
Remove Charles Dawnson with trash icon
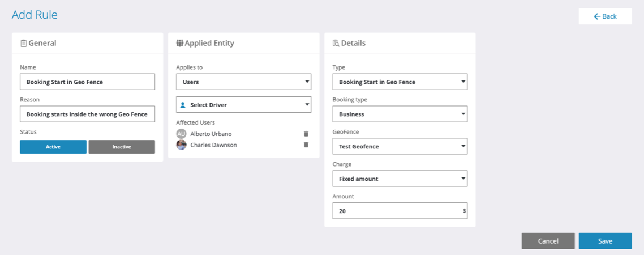pyautogui.click(x=306, y=145)
